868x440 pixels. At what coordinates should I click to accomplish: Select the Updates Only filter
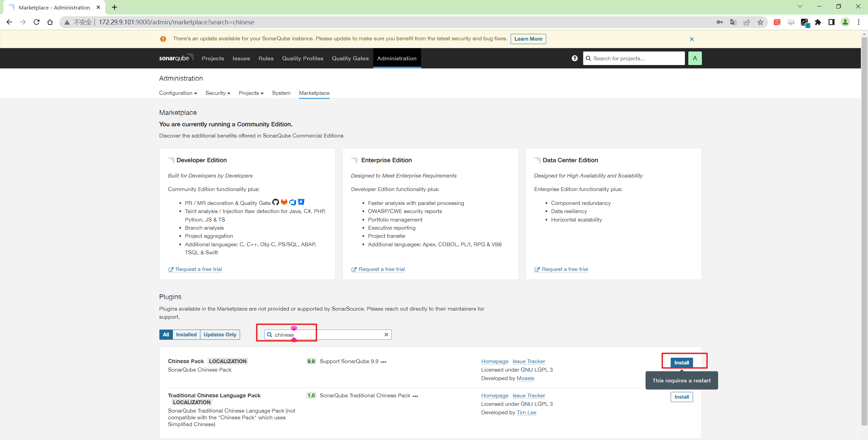click(220, 334)
